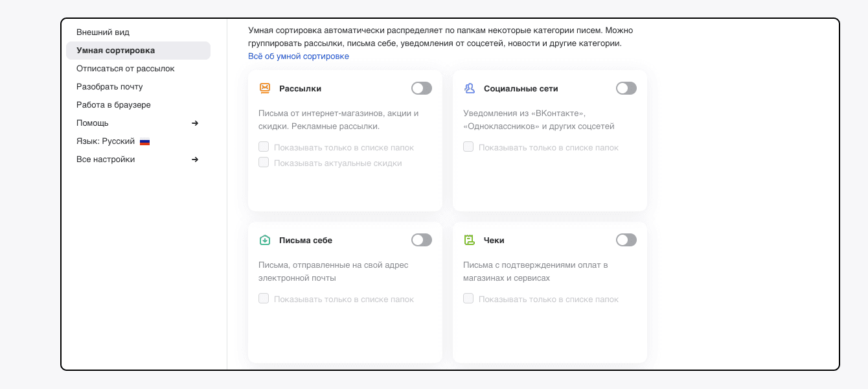Click the green Письма себе icon

(x=264, y=240)
